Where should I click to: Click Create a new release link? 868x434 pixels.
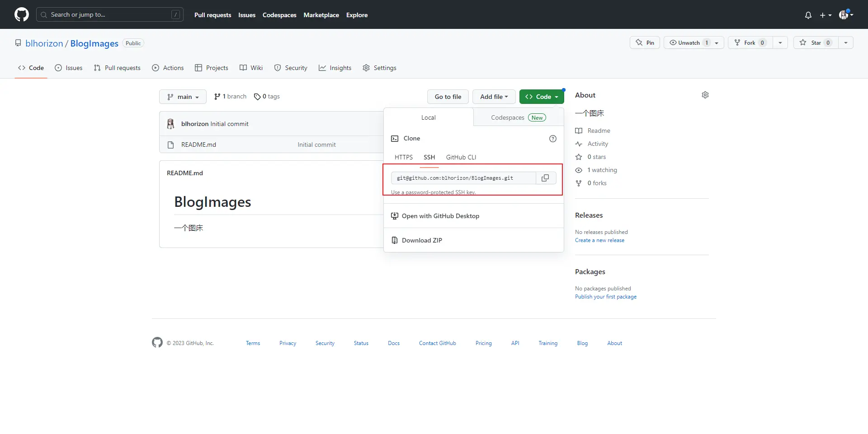coord(599,240)
